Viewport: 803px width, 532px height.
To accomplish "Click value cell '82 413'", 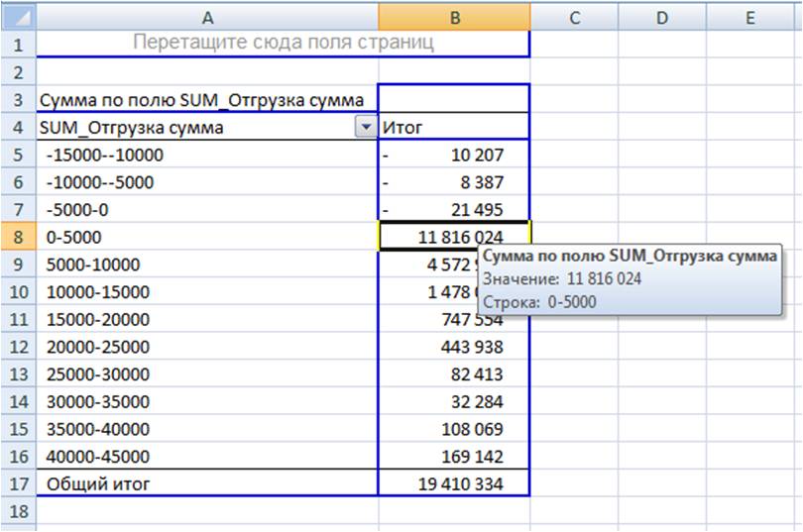I will tap(454, 373).
